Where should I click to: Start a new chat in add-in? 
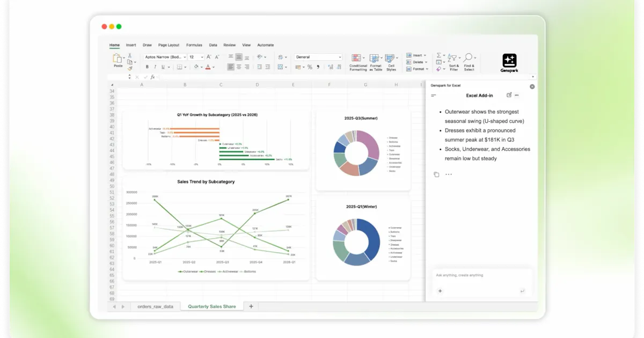click(509, 95)
